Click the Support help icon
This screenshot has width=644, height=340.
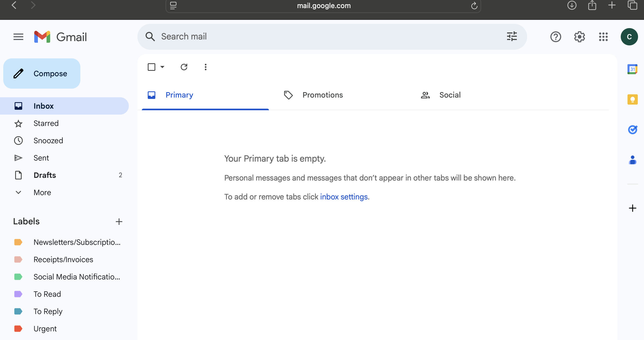tap(556, 37)
